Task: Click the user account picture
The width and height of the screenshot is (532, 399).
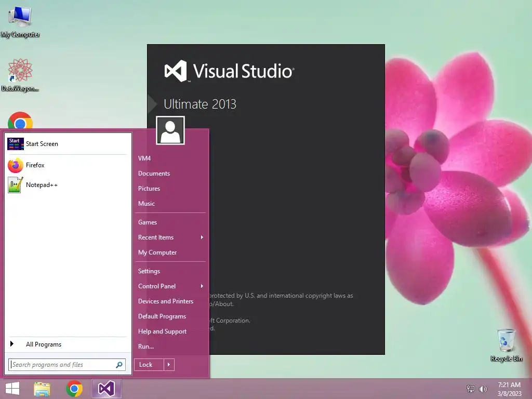Action: [x=170, y=130]
